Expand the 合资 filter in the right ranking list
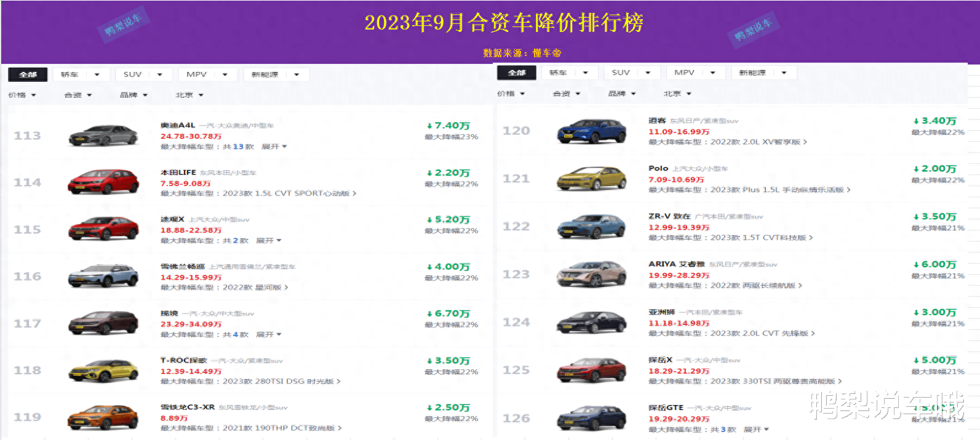This screenshot has height=440, width=980. [x=567, y=94]
